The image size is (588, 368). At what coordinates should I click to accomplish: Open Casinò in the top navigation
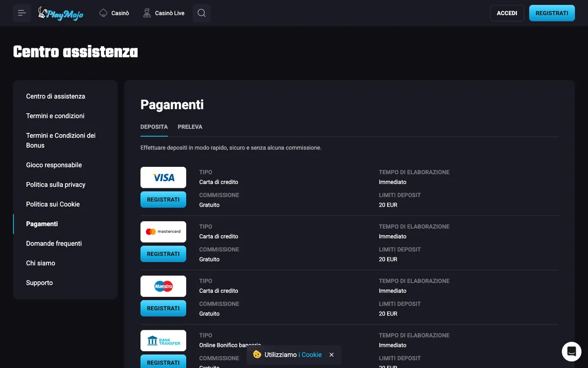(120, 13)
